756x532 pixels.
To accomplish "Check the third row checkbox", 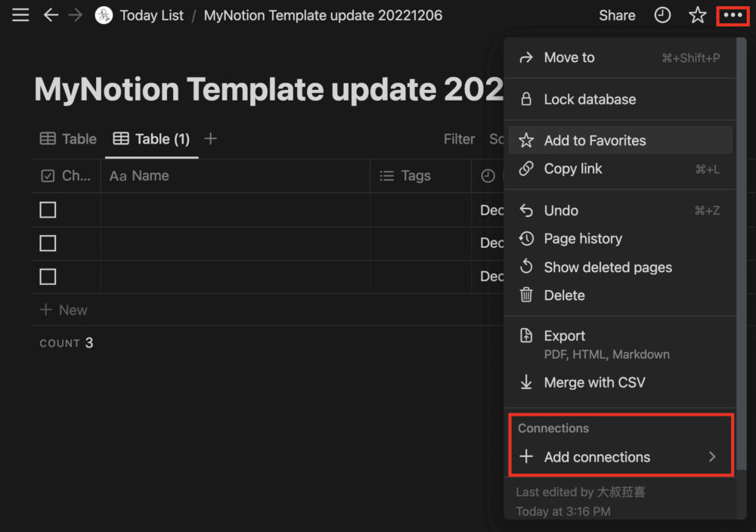I will pyautogui.click(x=48, y=277).
